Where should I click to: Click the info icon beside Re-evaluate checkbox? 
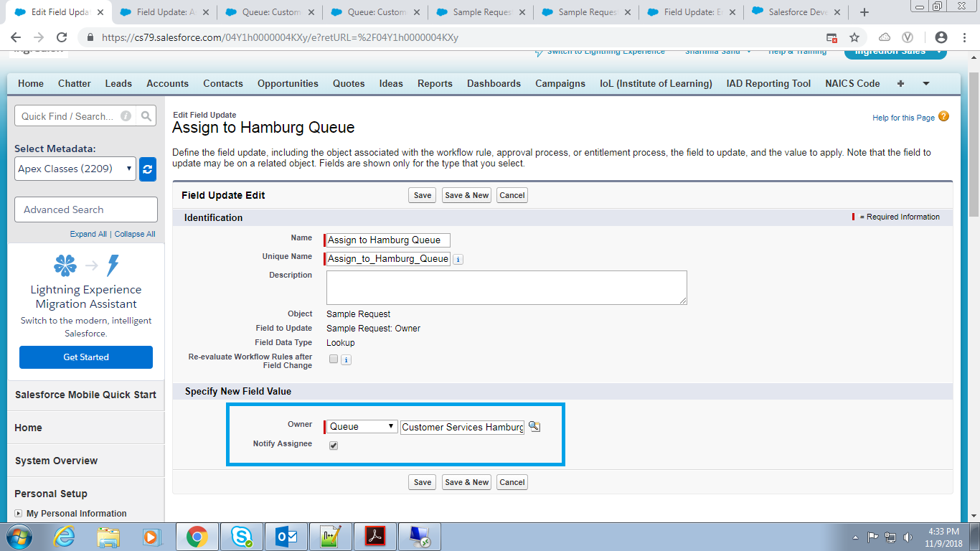(x=346, y=360)
